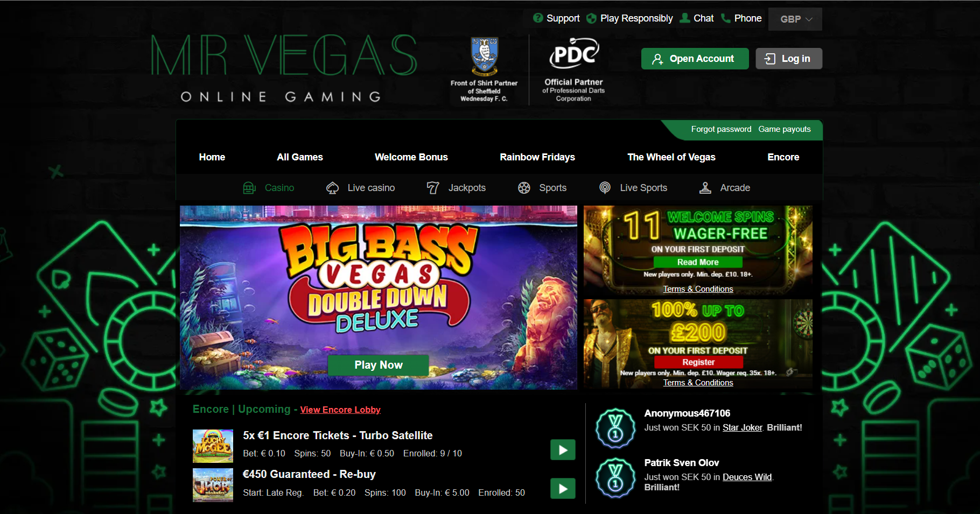This screenshot has height=514, width=980.
Task: Follow the View Encore Lobby link
Action: (340, 410)
